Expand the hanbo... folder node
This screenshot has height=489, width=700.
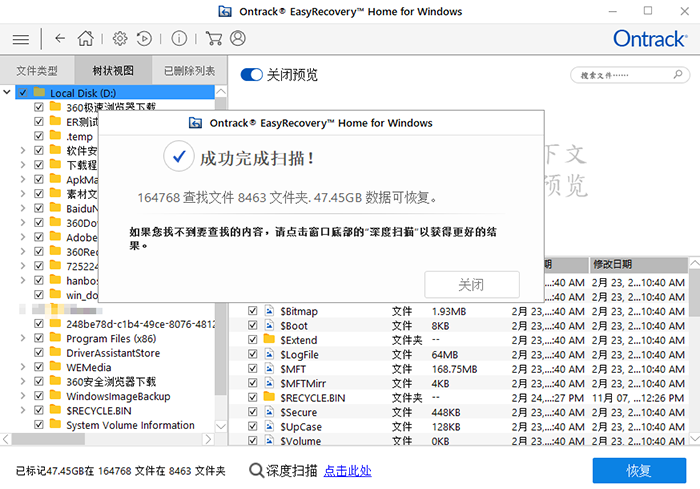click(23, 280)
